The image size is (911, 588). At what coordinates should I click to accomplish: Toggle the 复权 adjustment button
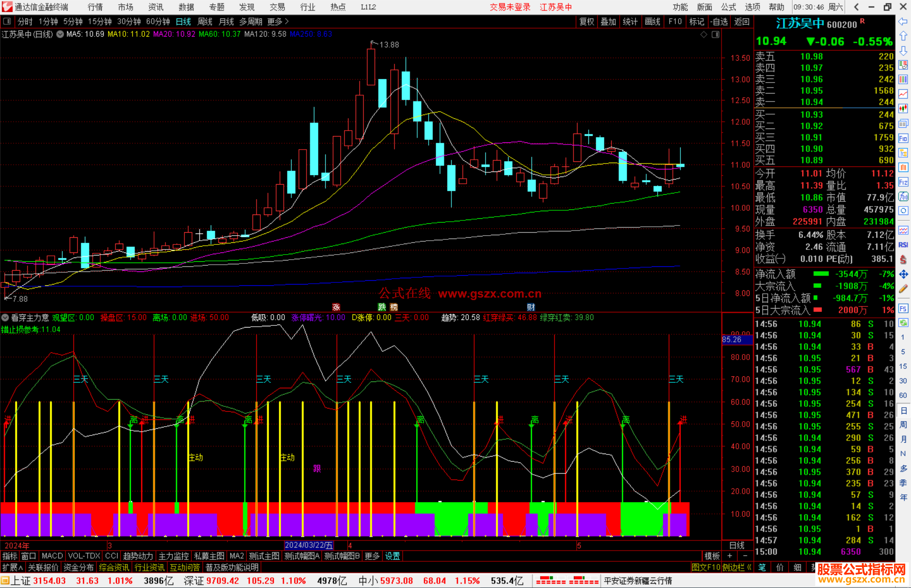point(586,21)
